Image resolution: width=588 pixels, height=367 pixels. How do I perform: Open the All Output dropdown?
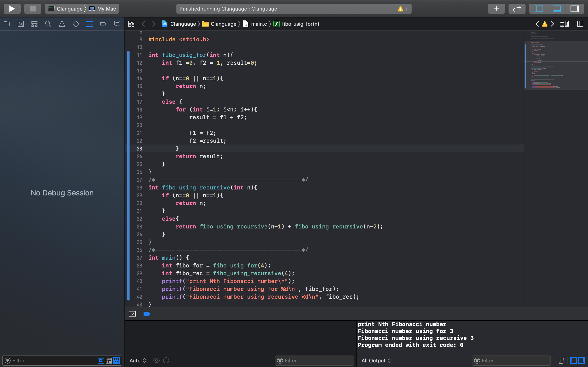tap(376, 360)
